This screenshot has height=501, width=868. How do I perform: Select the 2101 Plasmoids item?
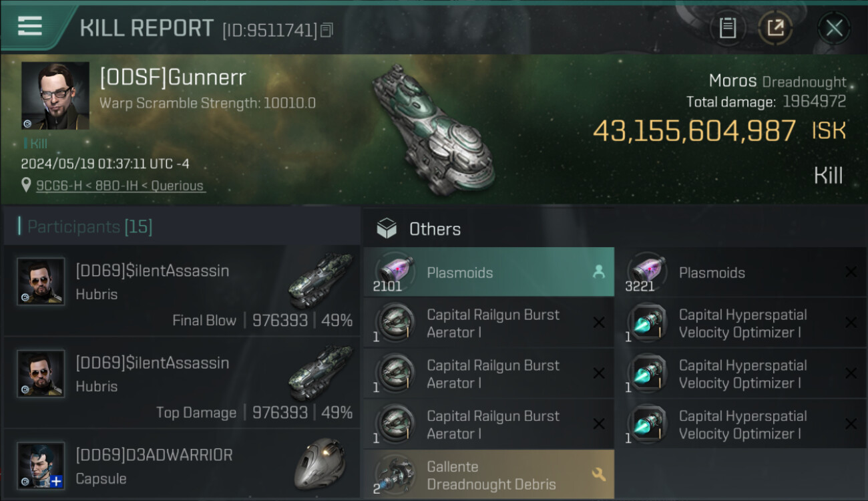pos(488,273)
